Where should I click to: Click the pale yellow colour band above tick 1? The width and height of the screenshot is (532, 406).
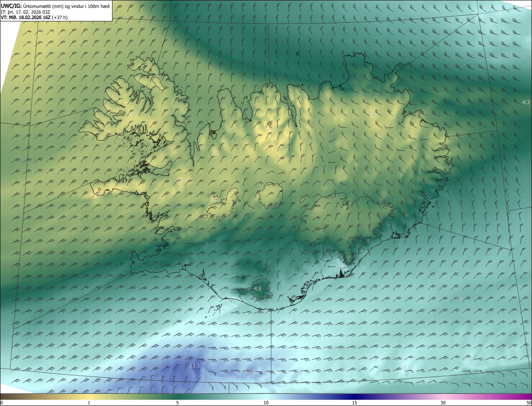89,396
